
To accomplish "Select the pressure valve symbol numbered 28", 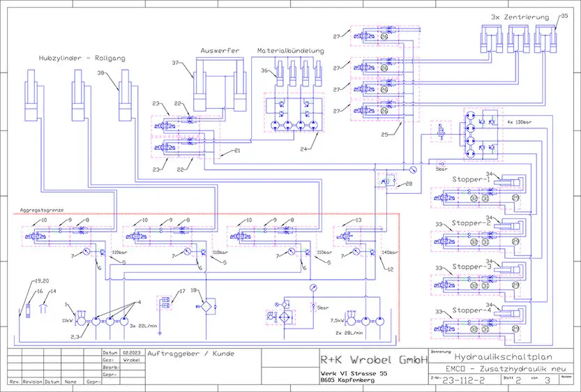I will [x=382, y=181].
